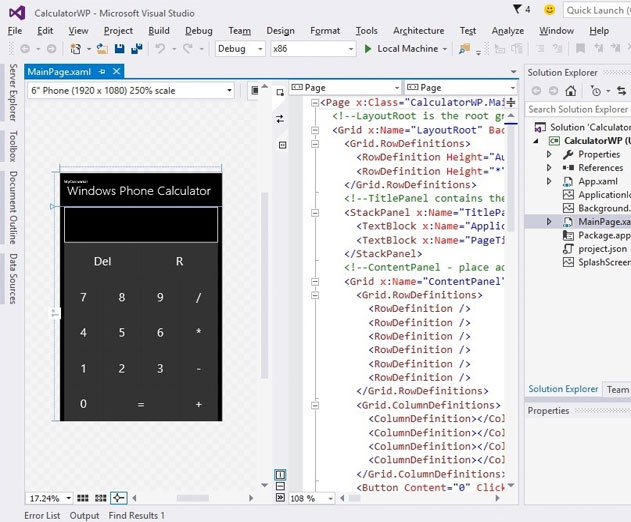
Task: Click the Undo arrow icon
Action: (161, 49)
